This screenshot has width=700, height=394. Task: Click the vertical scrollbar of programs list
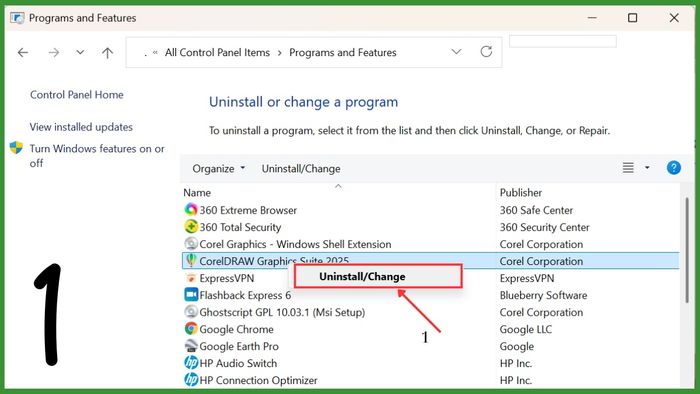click(687, 250)
